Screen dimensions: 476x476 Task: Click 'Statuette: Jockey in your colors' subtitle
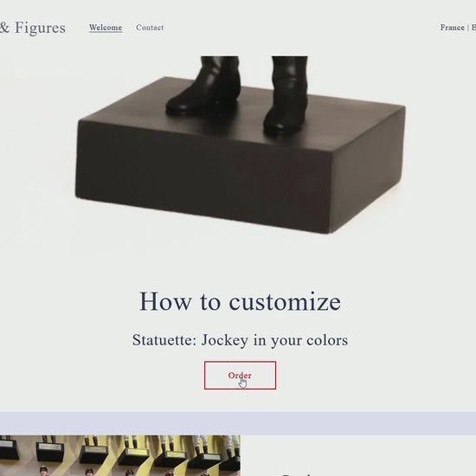click(x=240, y=340)
